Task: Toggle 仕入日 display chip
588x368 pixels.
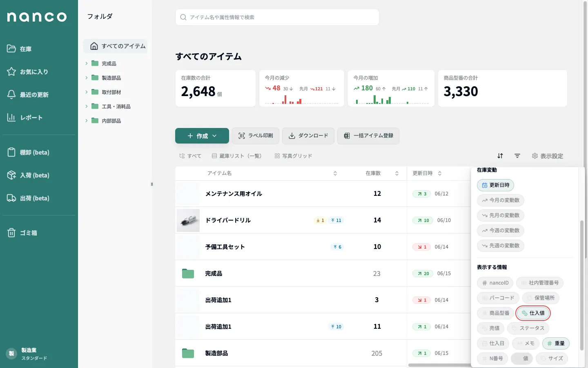Action: [493, 343]
